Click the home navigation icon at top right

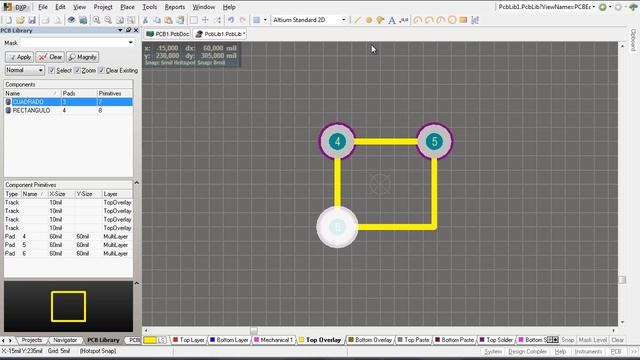[633, 7]
